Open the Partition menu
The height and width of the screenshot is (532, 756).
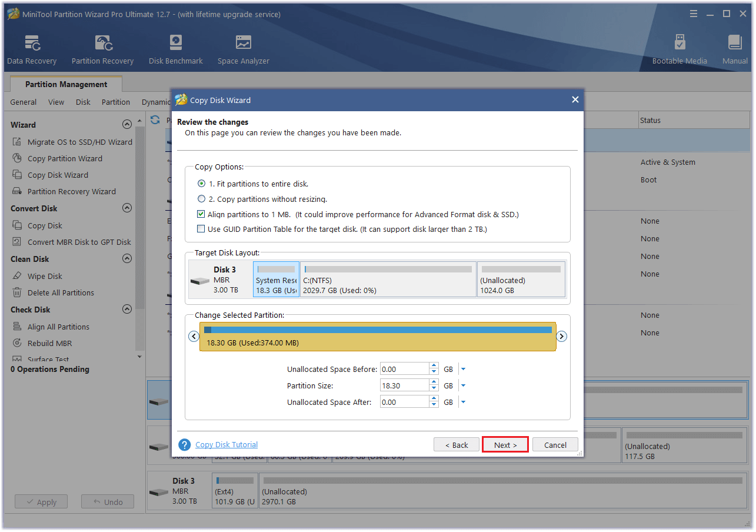116,102
